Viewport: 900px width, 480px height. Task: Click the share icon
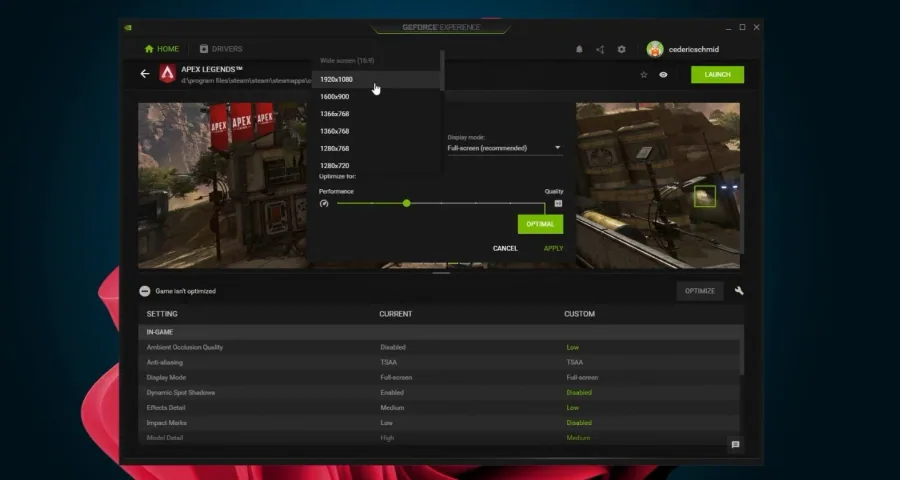tap(600, 49)
